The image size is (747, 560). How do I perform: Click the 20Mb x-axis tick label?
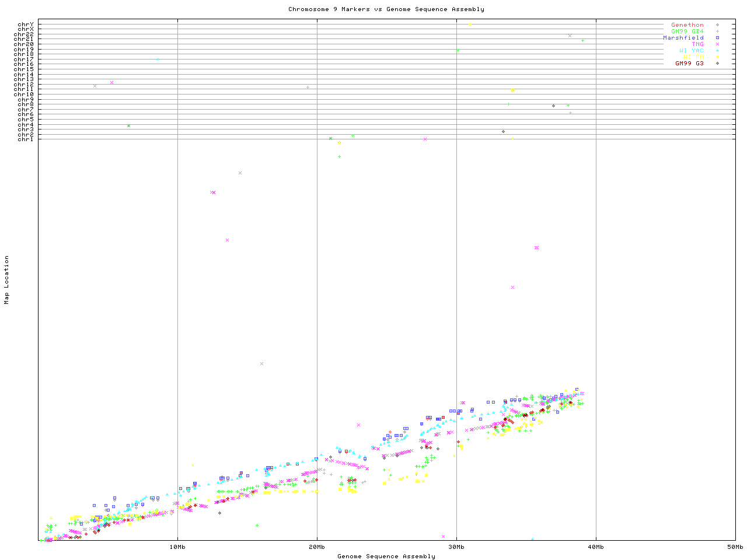tap(317, 547)
